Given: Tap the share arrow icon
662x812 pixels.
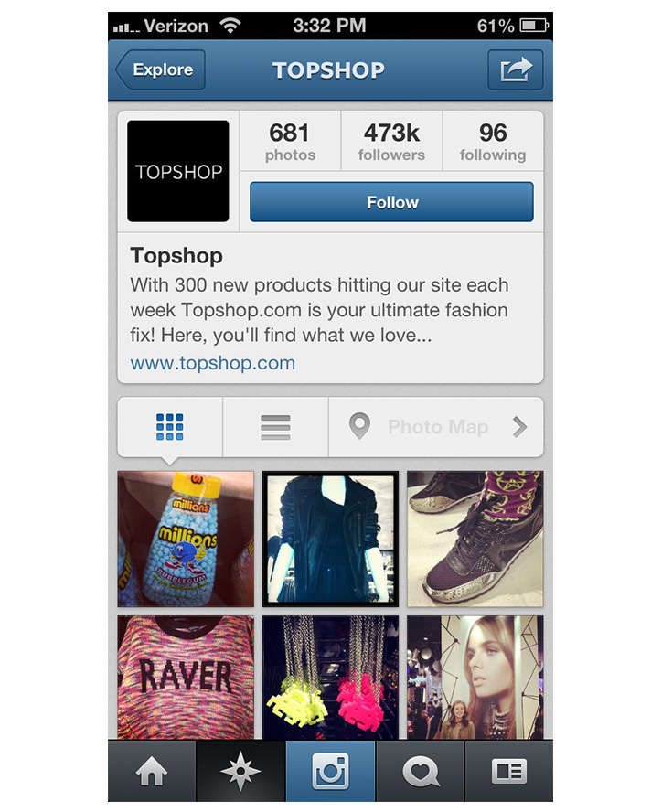Looking at the screenshot, I should coord(516,69).
